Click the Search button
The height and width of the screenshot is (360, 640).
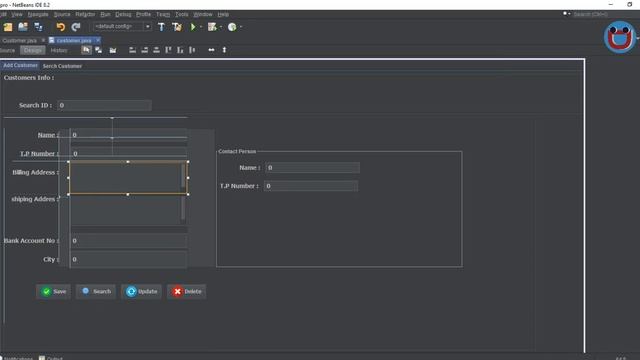96,291
